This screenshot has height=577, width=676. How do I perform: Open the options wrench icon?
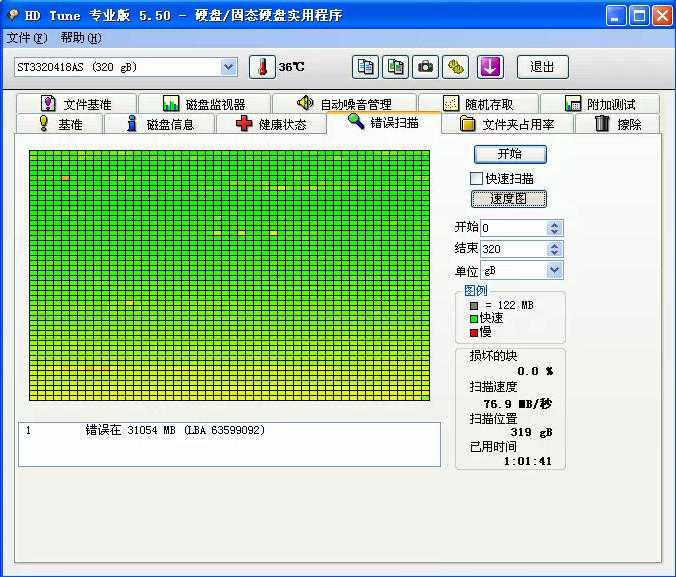point(456,67)
